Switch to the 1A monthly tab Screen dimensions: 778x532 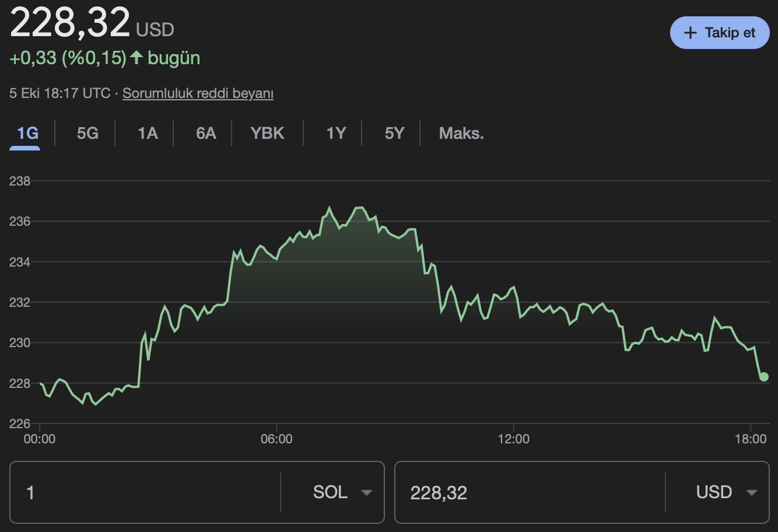(x=148, y=134)
